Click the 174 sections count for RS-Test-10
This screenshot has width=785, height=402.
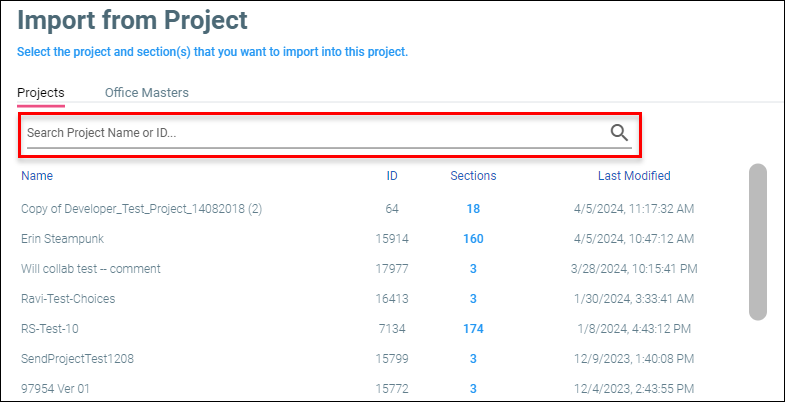(473, 329)
